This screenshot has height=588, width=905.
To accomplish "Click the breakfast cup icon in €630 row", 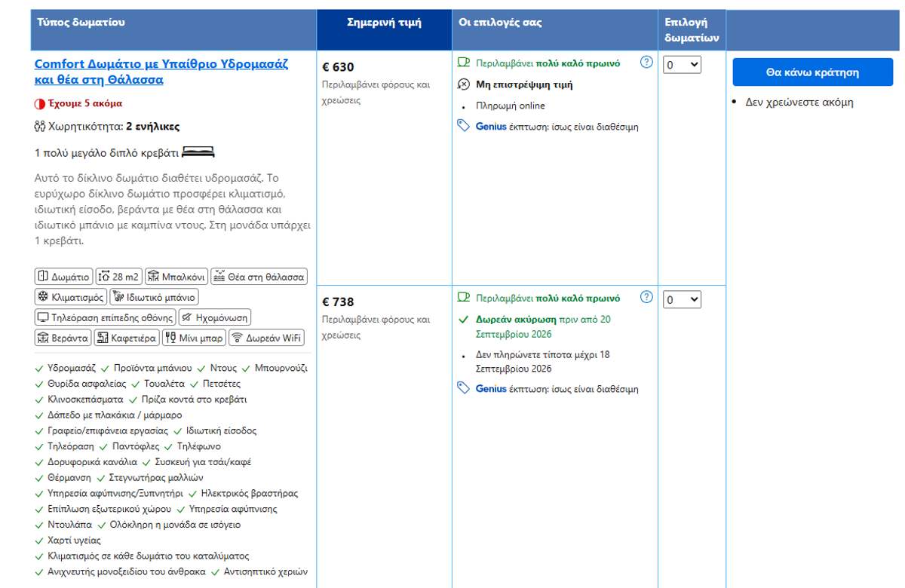I will (464, 63).
